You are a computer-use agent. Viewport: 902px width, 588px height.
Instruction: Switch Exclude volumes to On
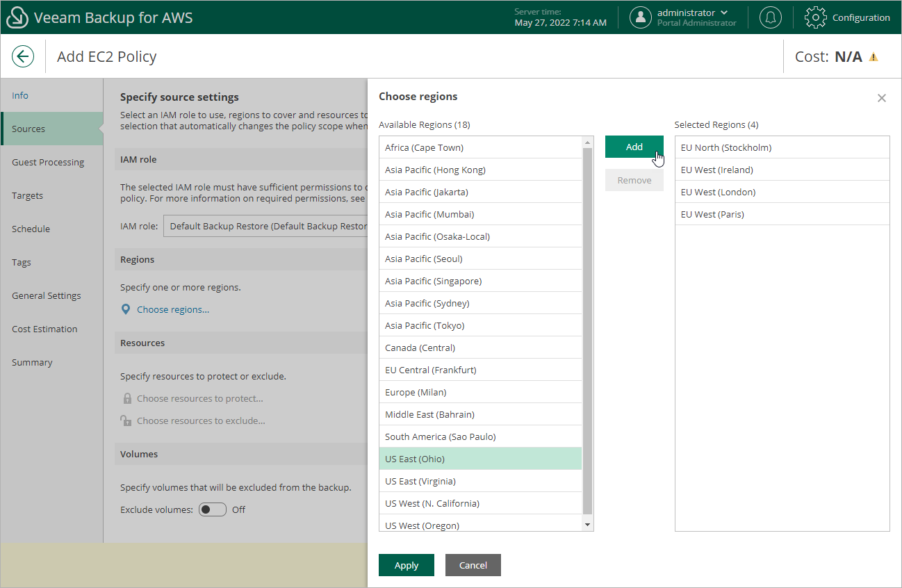pyautogui.click(x=213, y=509)
